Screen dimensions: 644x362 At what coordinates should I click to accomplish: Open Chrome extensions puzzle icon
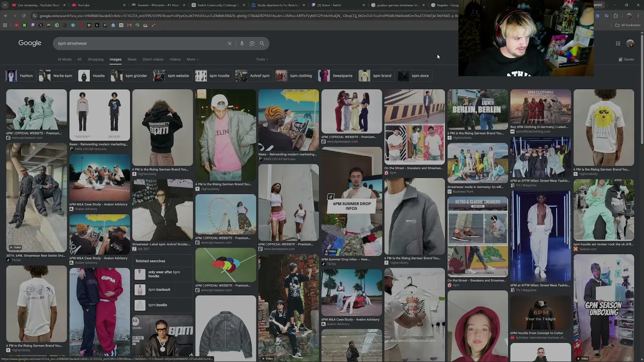click(615, 16)
